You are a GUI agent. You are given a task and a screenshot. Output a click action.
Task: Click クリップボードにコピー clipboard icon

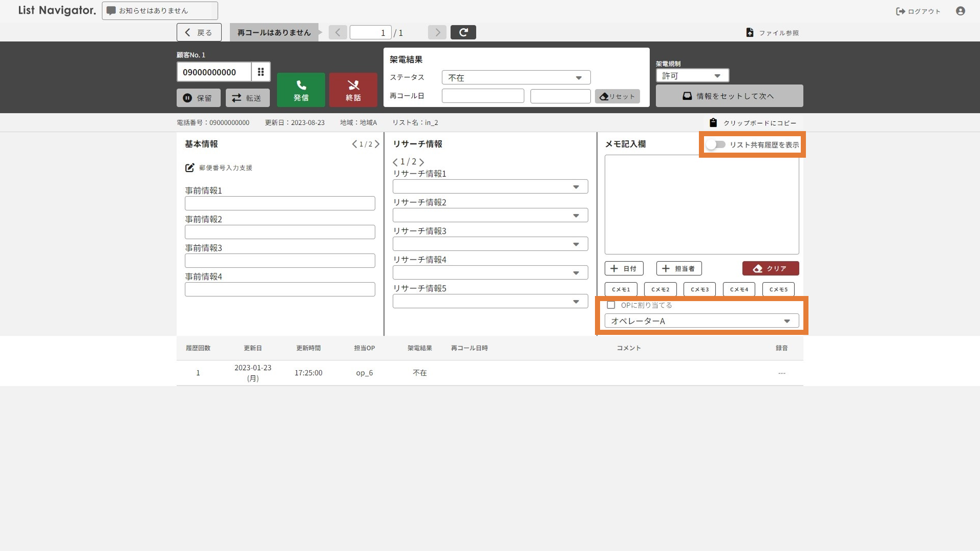coord(713,123)
